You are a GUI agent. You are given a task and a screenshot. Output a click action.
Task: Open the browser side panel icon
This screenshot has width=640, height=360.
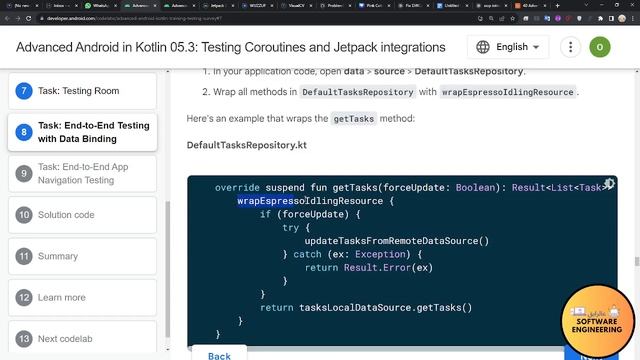tap(611, 18)
